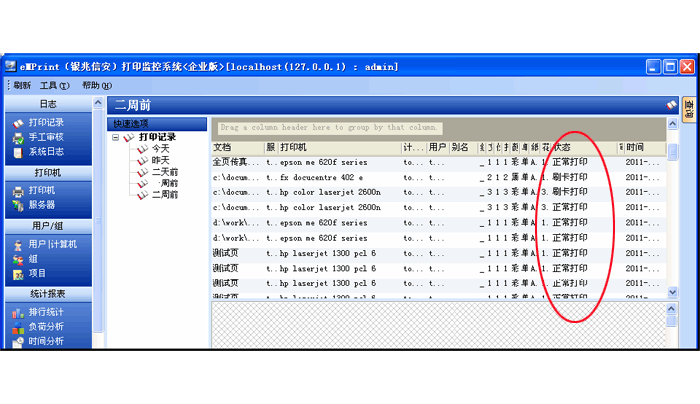Collapse the 用户/组 sidebar section header
Image resolution: width=700 pixels, height=404 pixels.
(47, 226)
